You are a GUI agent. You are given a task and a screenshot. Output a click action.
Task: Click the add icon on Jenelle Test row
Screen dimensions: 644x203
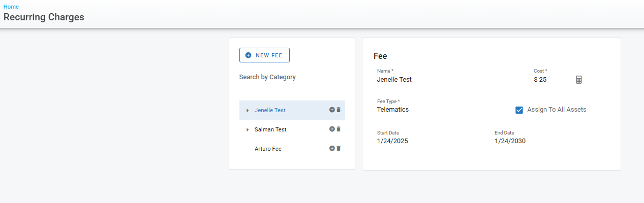click(x=332, y=110)
